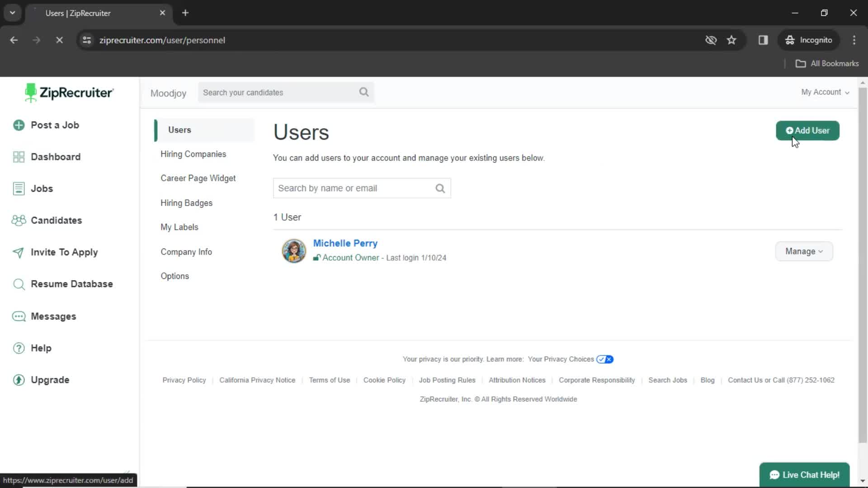Click the page vertical scrollbar
868x488 pixels.
point(863,264)
